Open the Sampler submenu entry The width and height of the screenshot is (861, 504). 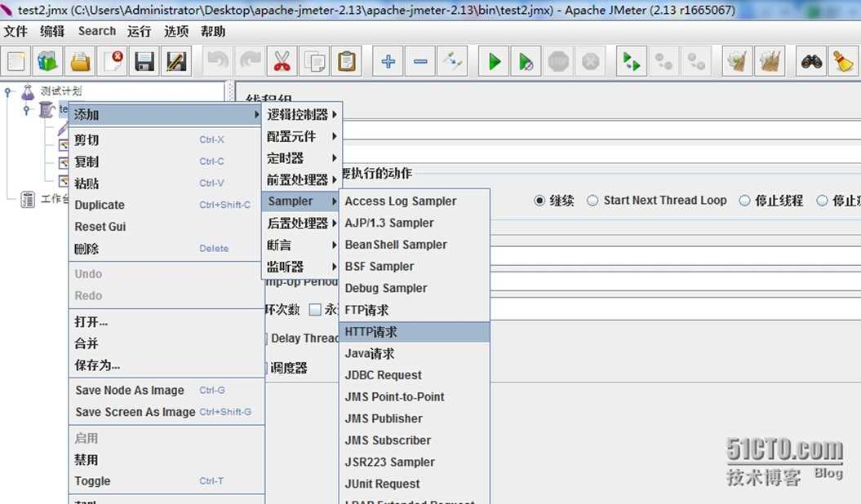pos(302,201)
